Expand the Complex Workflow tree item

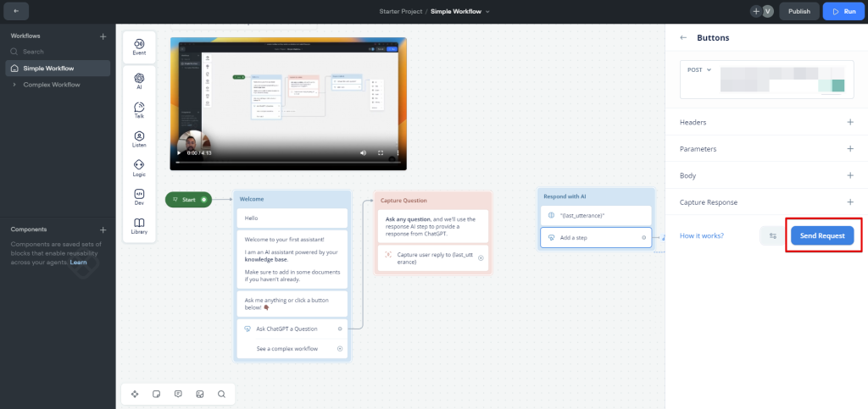[x=14, y=85]
